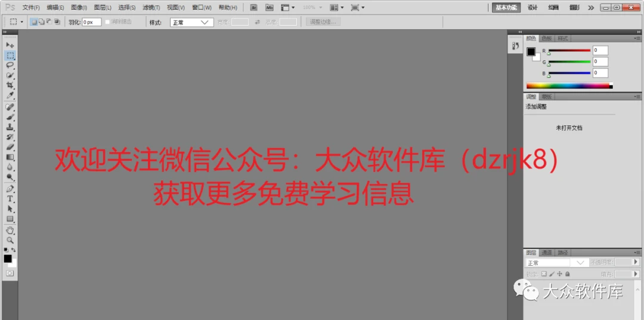Choose Subtract from selection mode
Screen dimensions: 644x320
(49, 22)
